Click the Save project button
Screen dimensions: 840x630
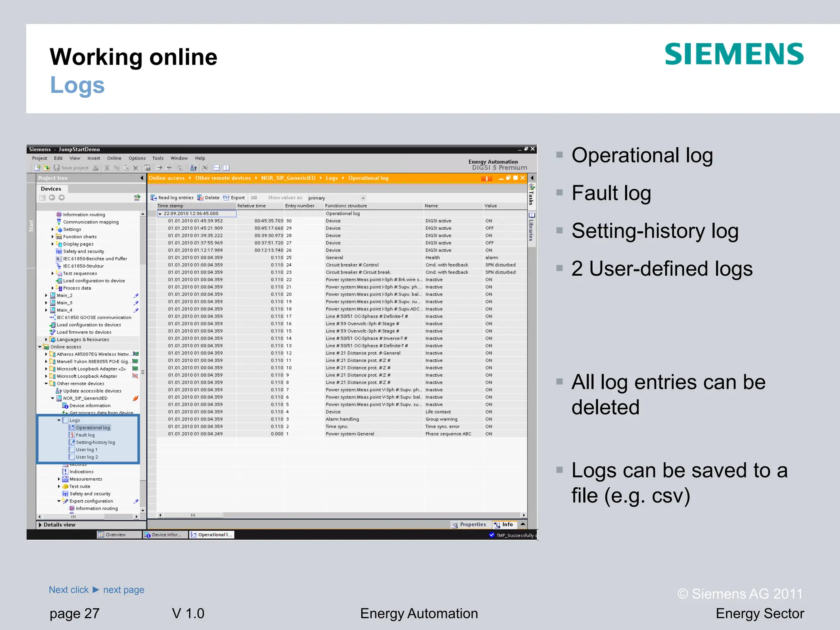(71, 168)
